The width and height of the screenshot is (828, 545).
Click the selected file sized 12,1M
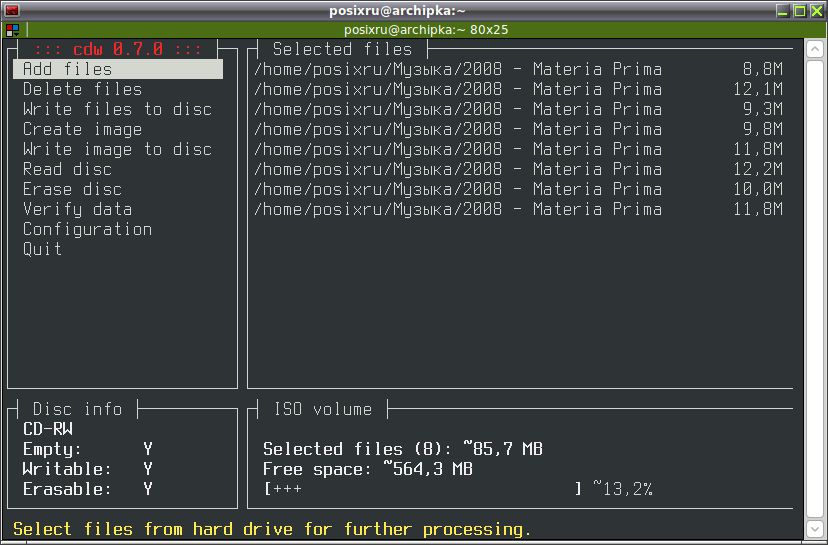pos(518,89)
